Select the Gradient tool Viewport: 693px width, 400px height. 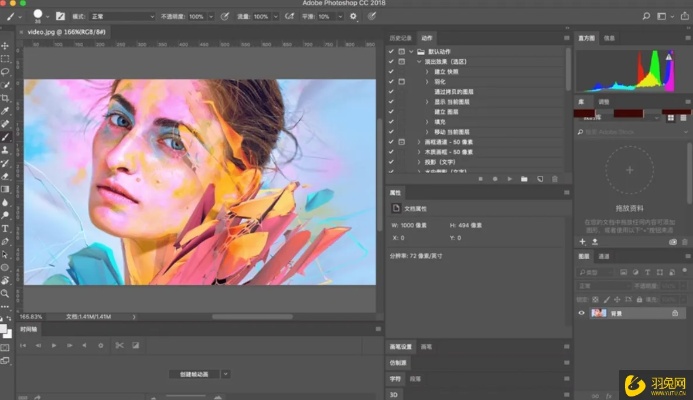tap(5, 189)
